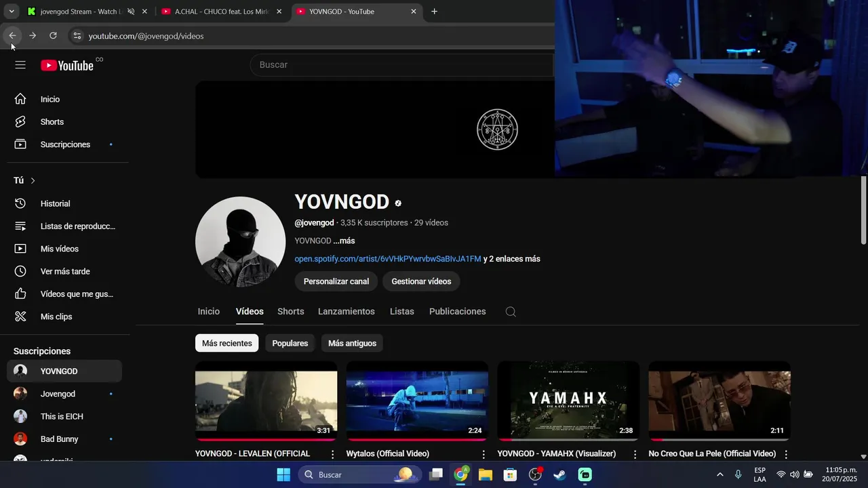
Task: Click the YouTube Buscar search field
Action: (402, 65)
